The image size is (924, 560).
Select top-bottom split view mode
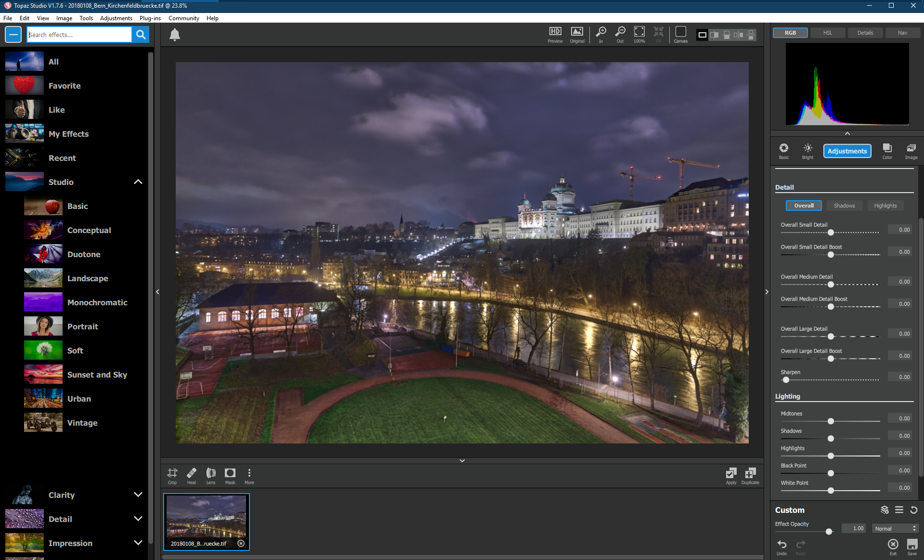727,35
